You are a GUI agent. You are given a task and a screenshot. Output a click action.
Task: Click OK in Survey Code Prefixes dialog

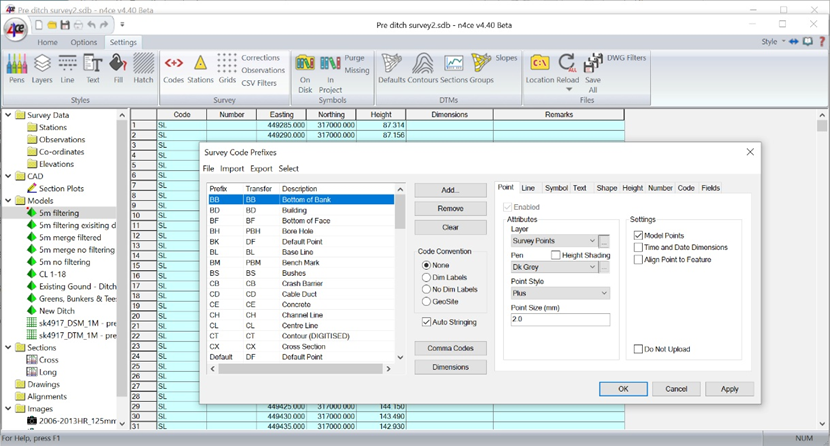click(623, 389)
